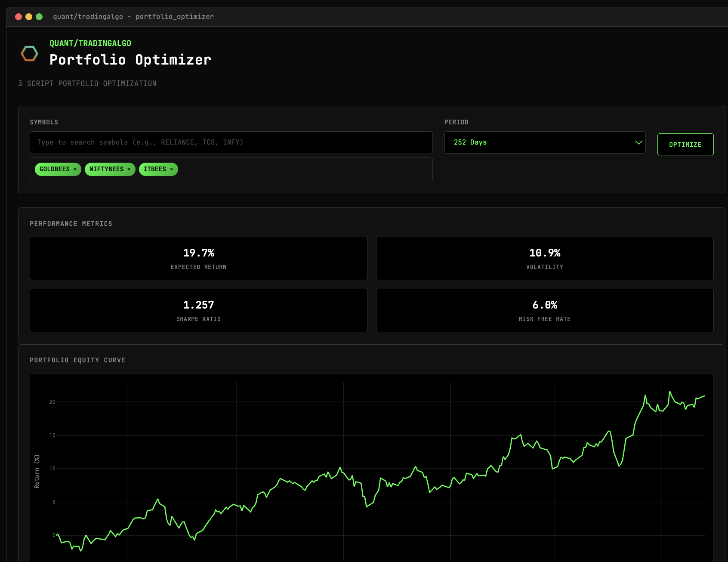Open the 252 Days period dropdown
This screenshot has height=562, width=728.
(x=545, y=142)
